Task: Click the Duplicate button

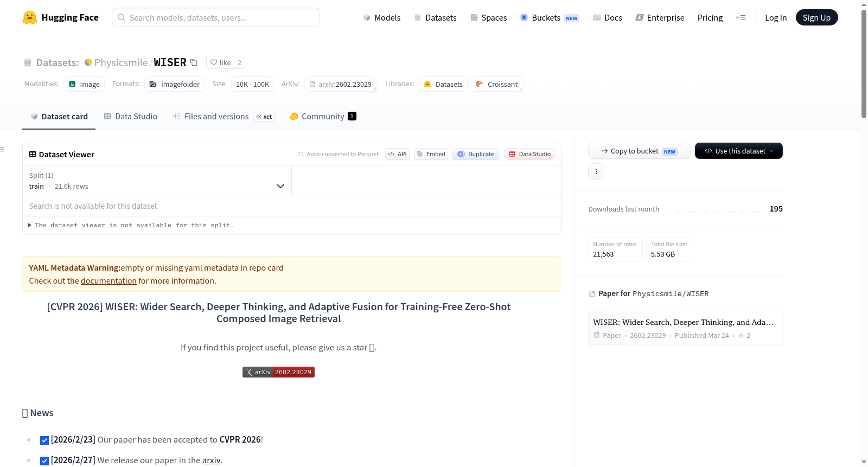Action: [x=476, y=154]
